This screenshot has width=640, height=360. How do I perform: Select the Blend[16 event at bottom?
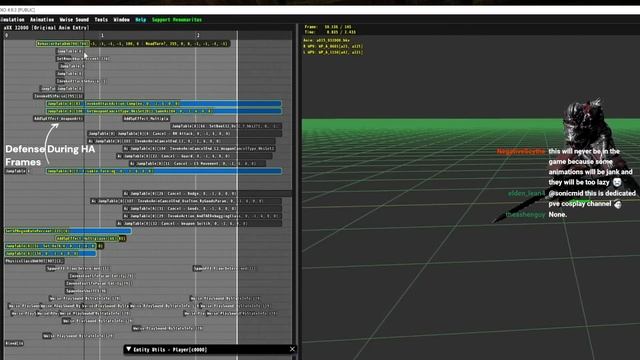pyautogui.click(x=14, y=343)
